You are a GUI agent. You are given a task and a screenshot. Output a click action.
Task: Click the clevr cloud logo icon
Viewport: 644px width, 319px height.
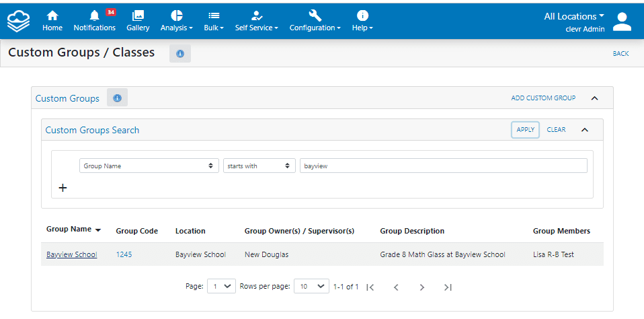point(19,21)
